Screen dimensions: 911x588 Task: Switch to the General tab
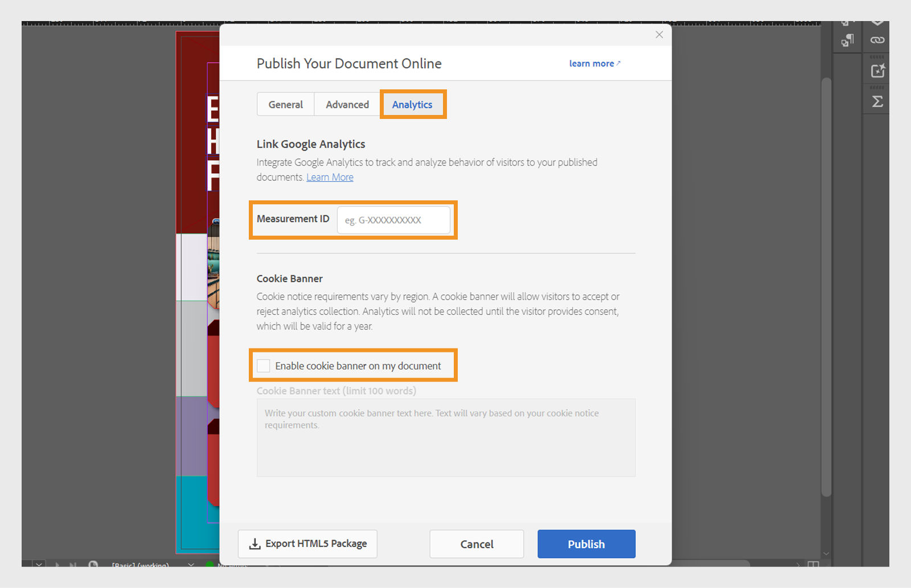[285, 104]
